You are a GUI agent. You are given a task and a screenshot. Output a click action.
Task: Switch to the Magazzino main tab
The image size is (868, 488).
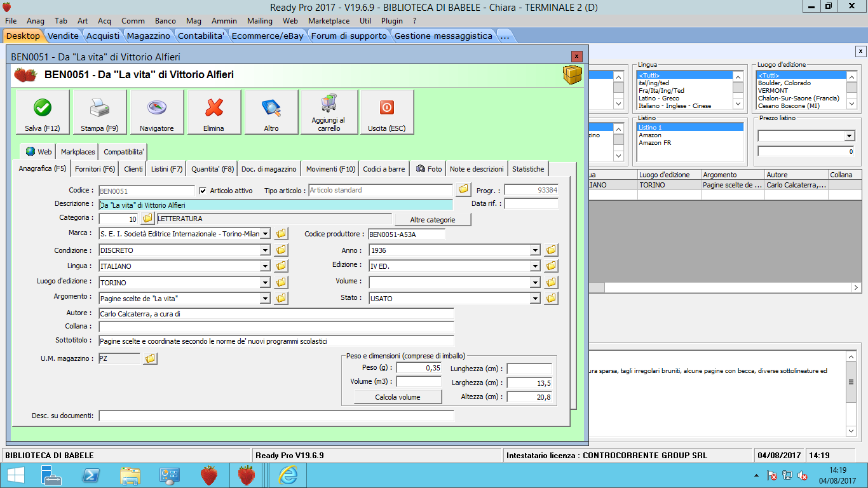pyautogui.click(x=148, y=36)
